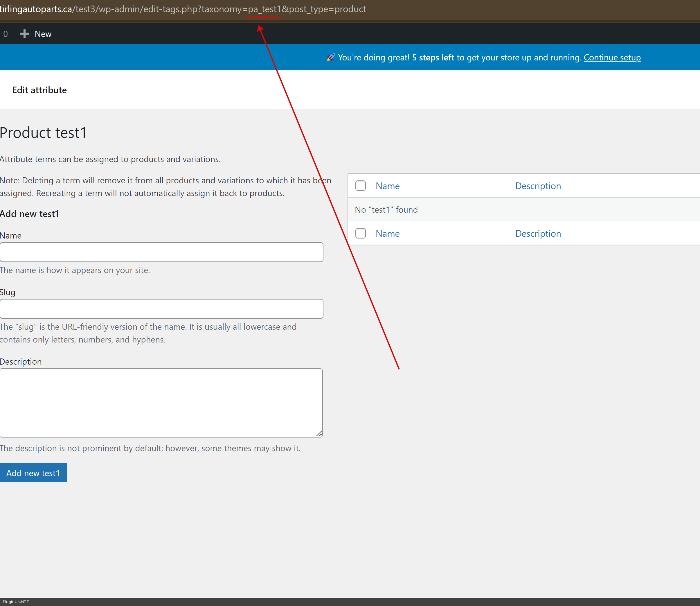Click the rocket icon in setup banner
700x606 pixels.
pos(331,57)
